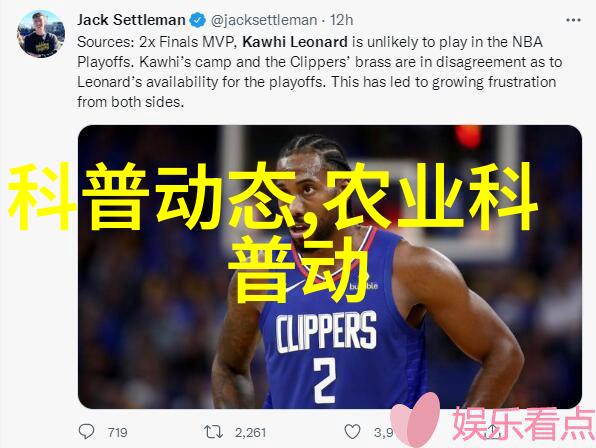This screenshot has height=448, width=596.
Task: Open the attached Clippers player photo
Action: tap(330, 267)
